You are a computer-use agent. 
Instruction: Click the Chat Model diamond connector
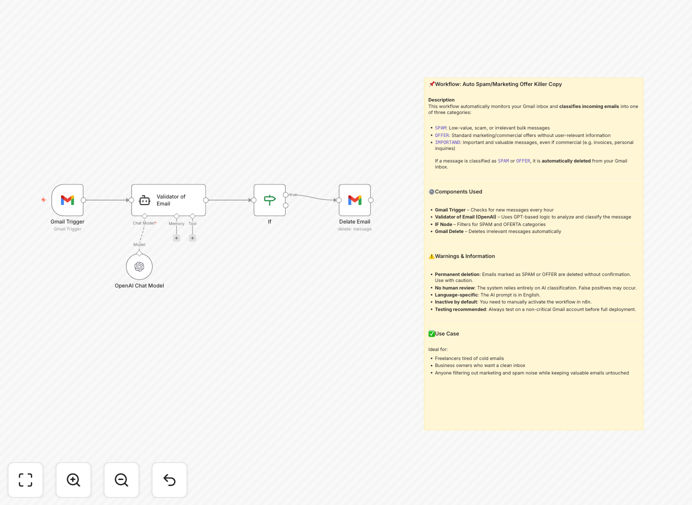pyautogui.click(x=145, y=216)
